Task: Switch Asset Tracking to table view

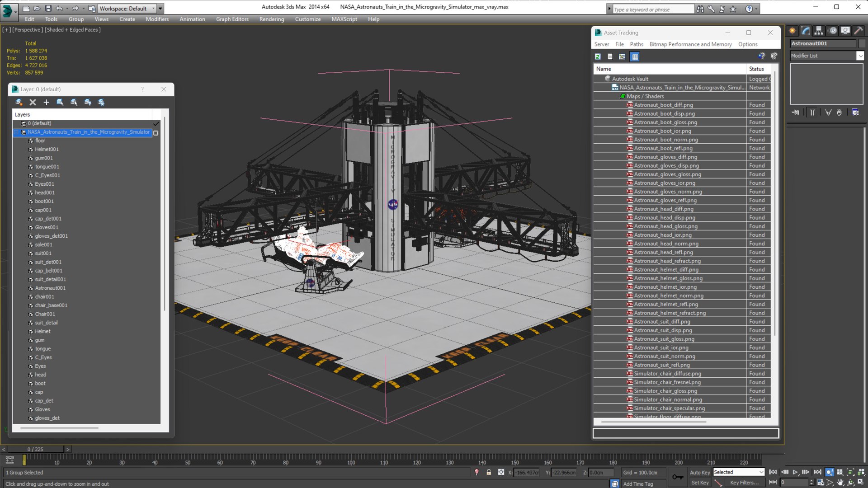Action: click(635, 56)
